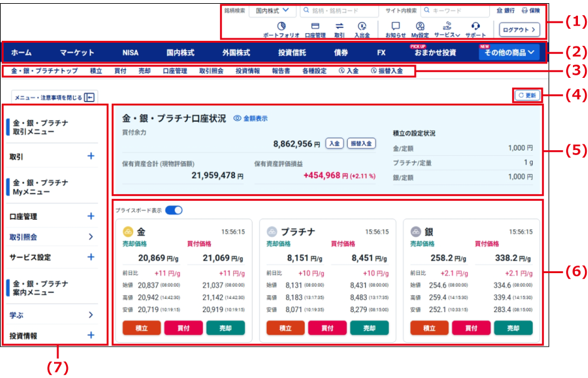
Task: Click the 取引 arrows icon in header
Action: [x=339, y=26]
